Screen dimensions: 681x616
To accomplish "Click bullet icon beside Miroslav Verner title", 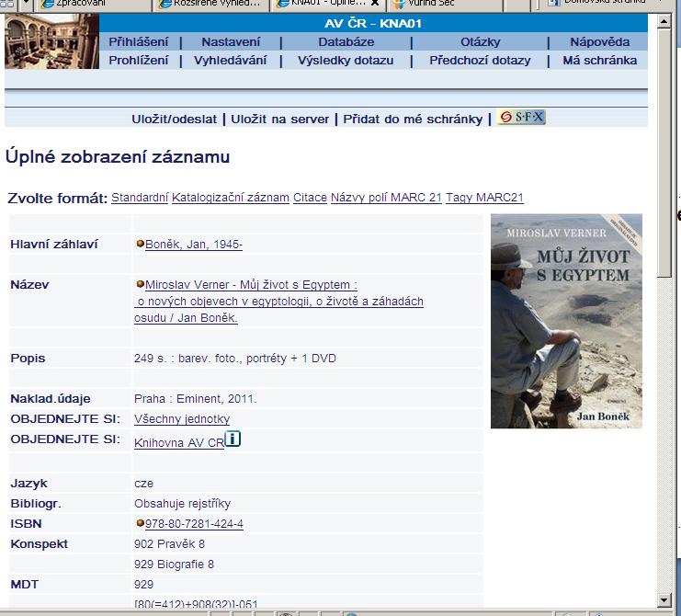I will tap(140, 284).
